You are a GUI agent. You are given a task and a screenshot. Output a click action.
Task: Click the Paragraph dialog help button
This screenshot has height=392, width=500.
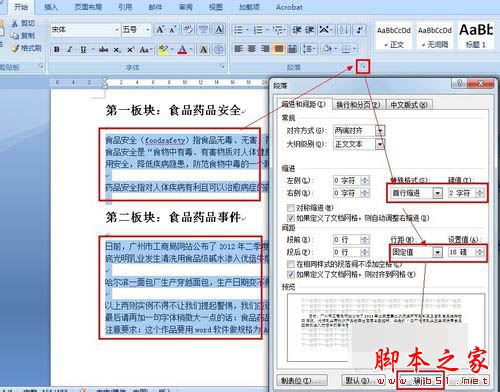(460, 83)
